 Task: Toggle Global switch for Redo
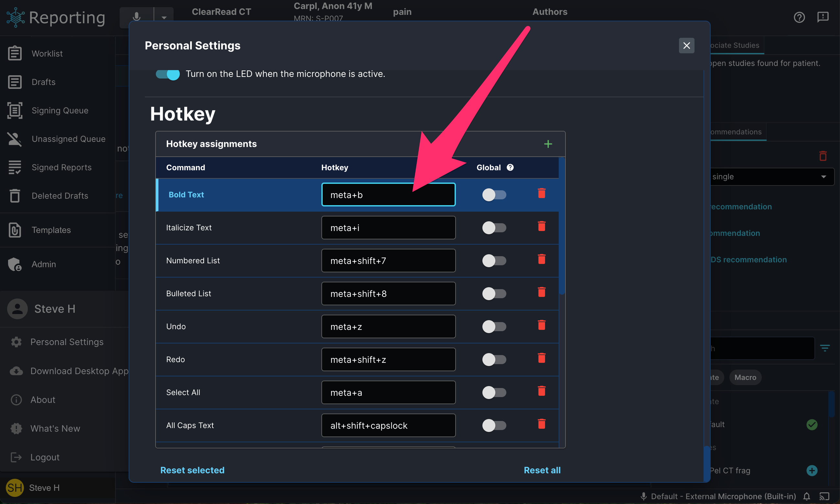tap(494, 359)
